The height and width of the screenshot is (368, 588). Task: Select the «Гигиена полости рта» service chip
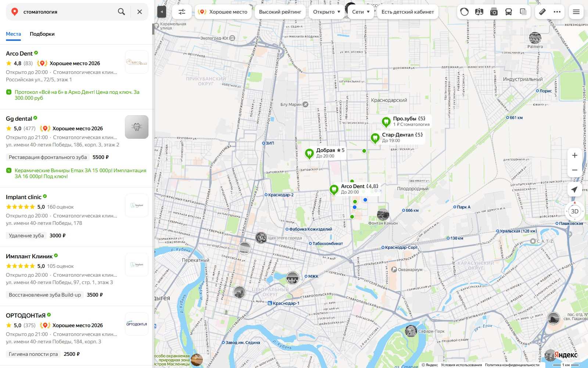[x=33, y=354]
